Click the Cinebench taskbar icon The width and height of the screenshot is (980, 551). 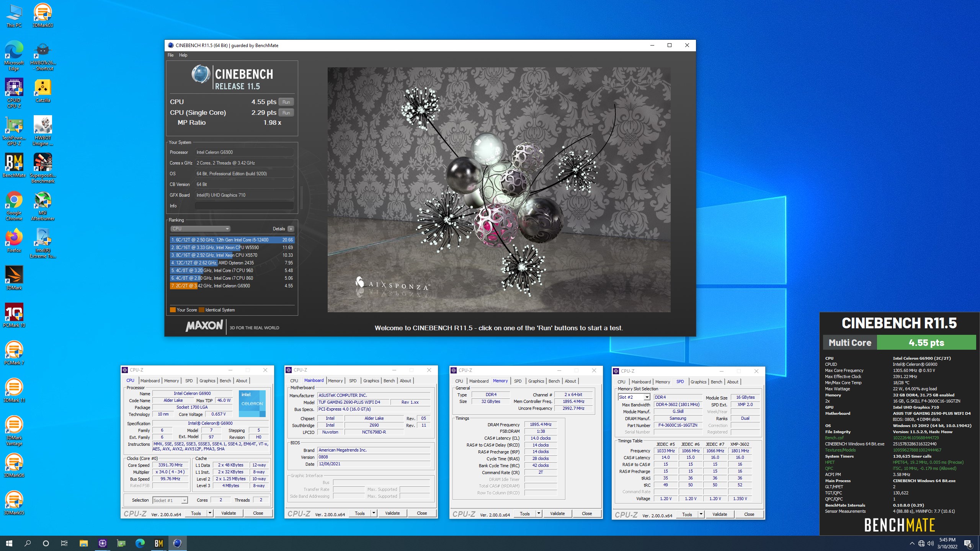click(177, 543)
